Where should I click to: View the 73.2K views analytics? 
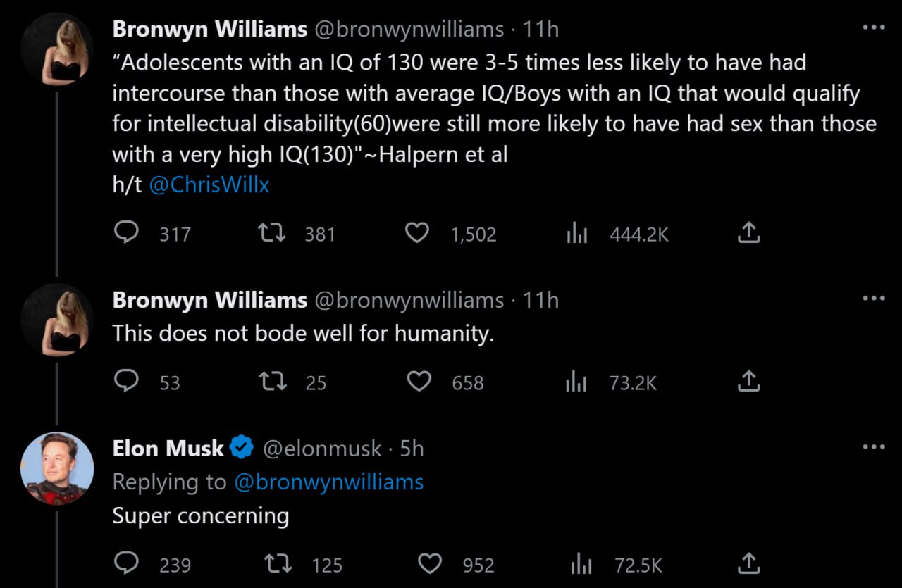576,382
